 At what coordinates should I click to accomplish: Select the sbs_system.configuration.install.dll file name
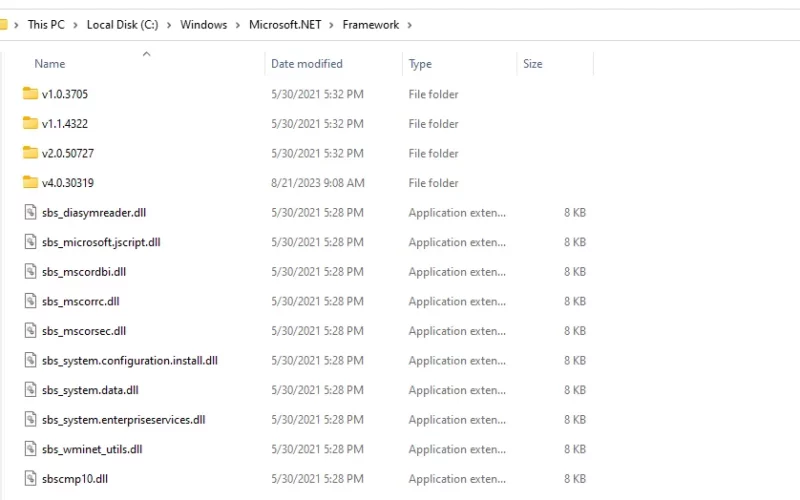pyautogui.click(x=130, y=361)
